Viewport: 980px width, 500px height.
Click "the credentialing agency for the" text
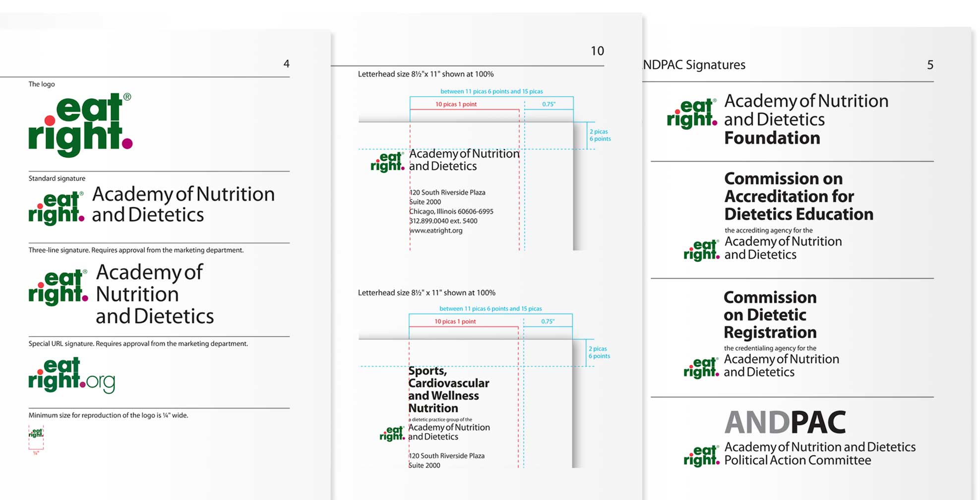770,348
